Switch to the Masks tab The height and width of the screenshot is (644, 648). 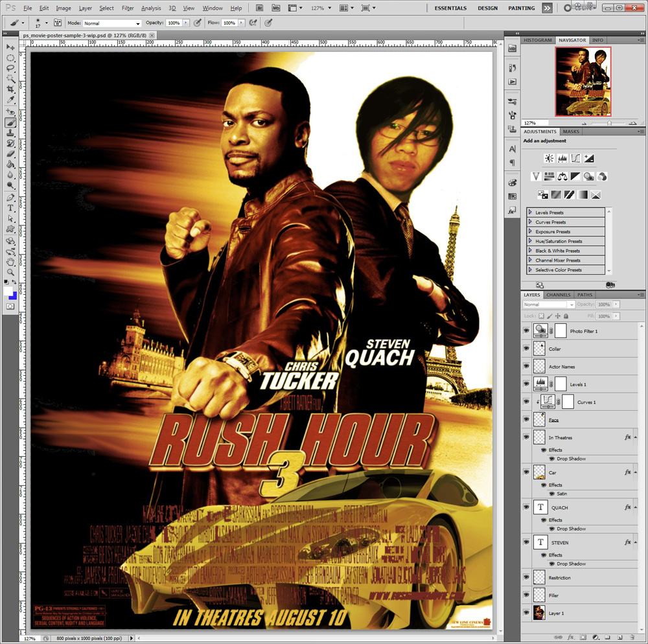click(571, 132)
